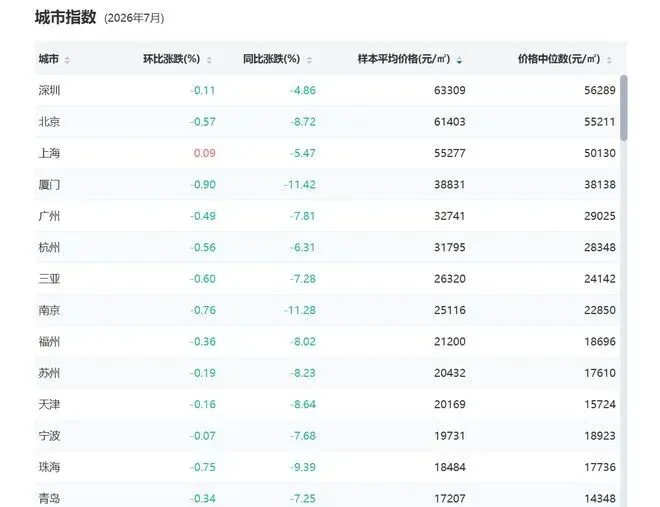660x507 pixels.
Task: Select the 珠海 city name
Action: [x=49, y=467]
